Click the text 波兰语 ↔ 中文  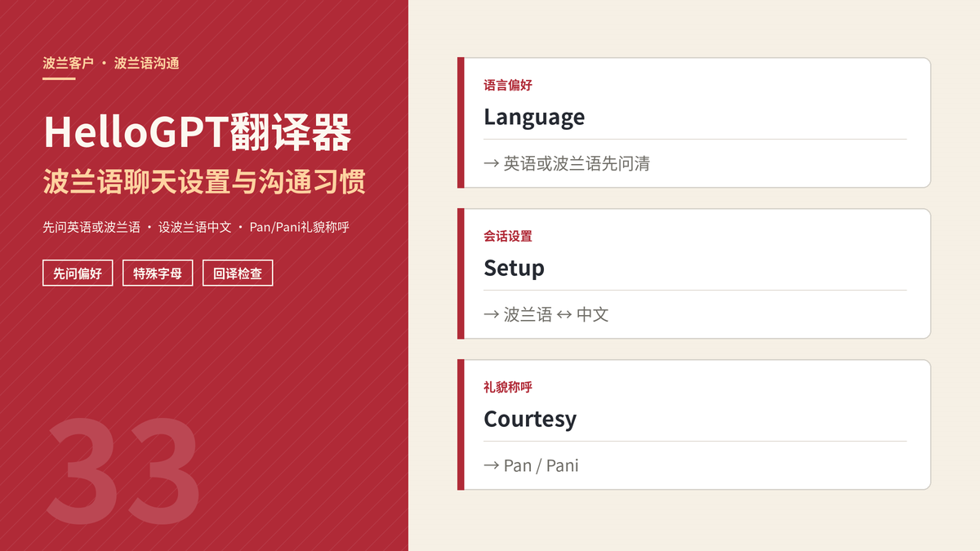pos(556,314)
